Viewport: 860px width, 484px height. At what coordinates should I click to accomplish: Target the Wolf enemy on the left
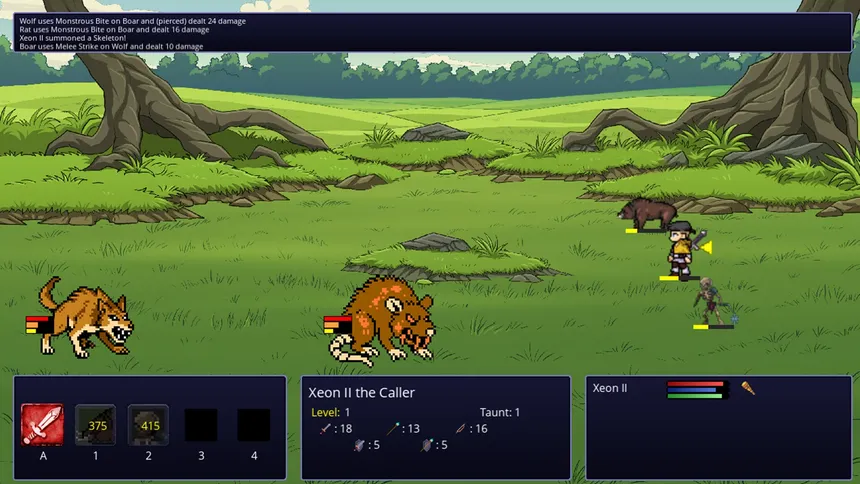tap(86, 318)
